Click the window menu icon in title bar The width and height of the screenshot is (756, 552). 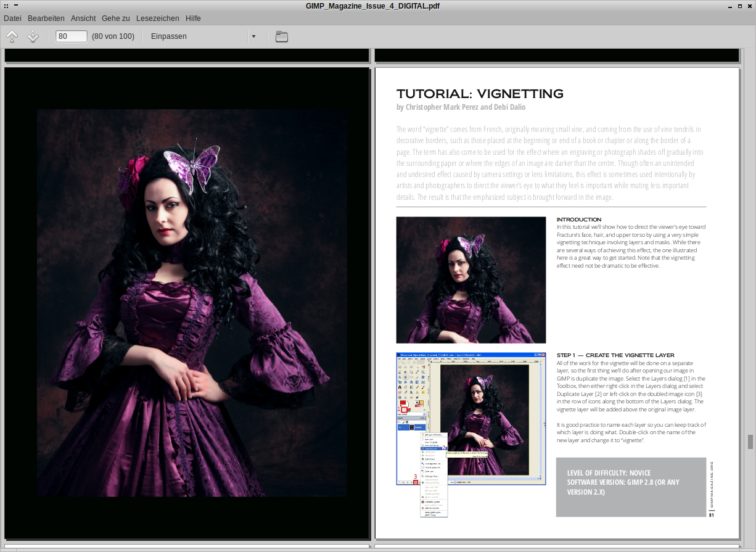click(x=6, y=6)
